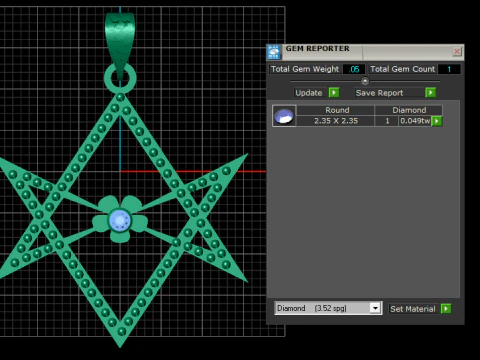Viewport: 480px width, 360px height.
Task: Click the green arrow beside 0.049tw
Action: 437,121
